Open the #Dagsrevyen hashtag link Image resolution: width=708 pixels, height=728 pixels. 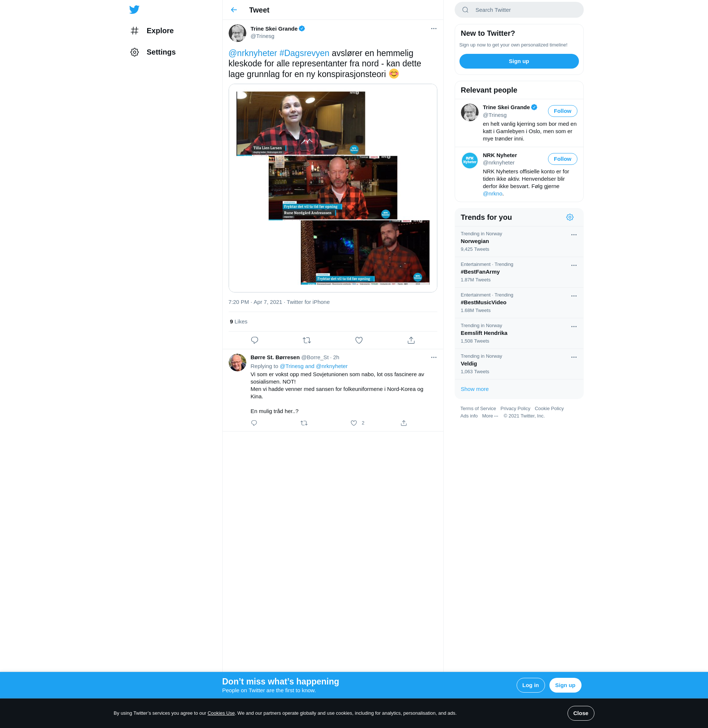304,53
